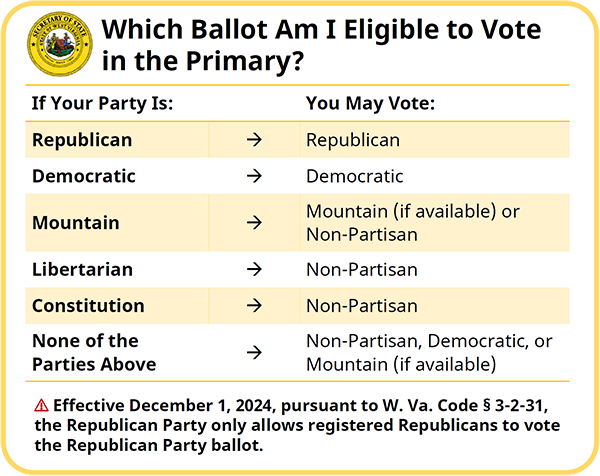Click 'Non-Partisan, Democratic, or Mountain' ballot text
600x476 pixels.
point(428,352)
